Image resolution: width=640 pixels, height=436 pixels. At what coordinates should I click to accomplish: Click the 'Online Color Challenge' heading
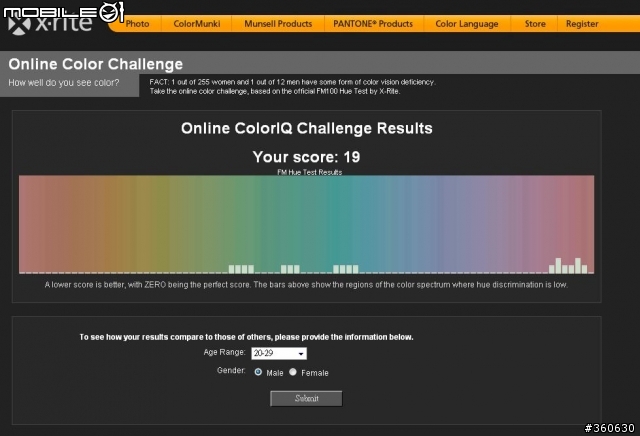click(96, 64)
